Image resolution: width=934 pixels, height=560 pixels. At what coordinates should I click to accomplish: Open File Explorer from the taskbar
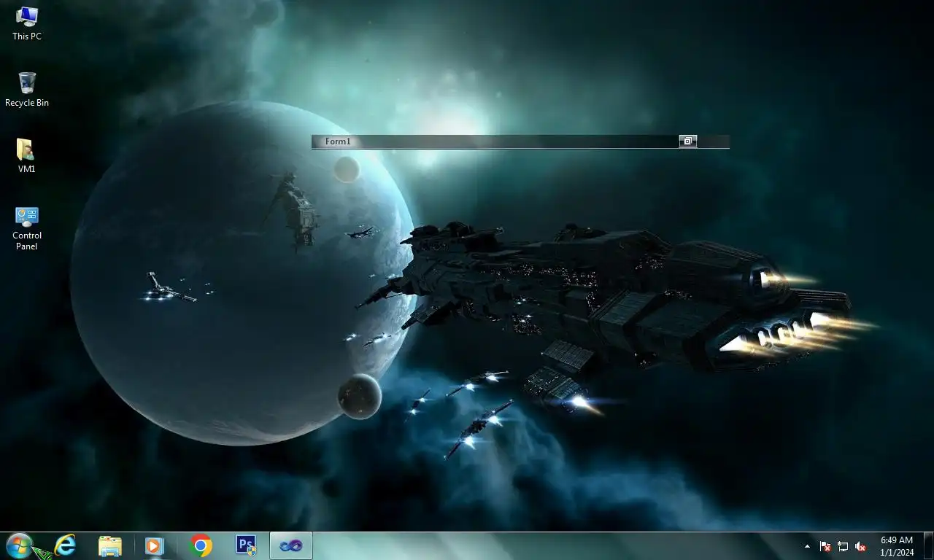(x=110, y=545)
